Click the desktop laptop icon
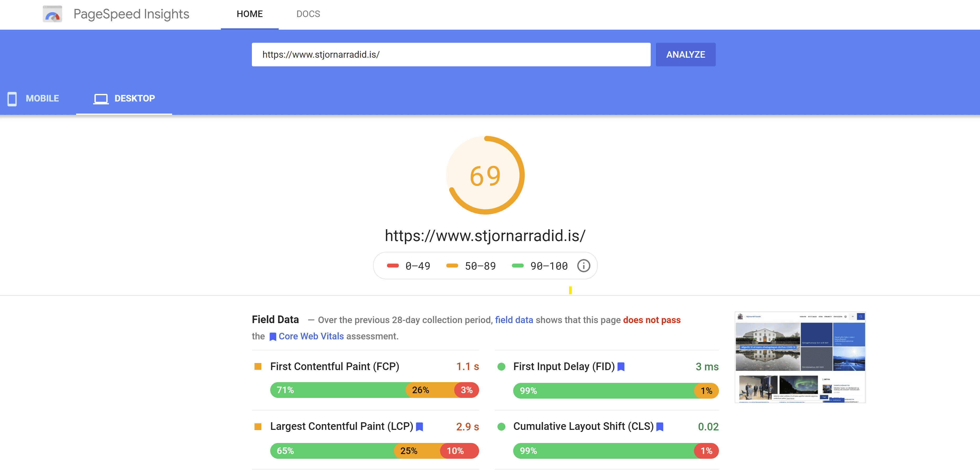 coord(101,99)
